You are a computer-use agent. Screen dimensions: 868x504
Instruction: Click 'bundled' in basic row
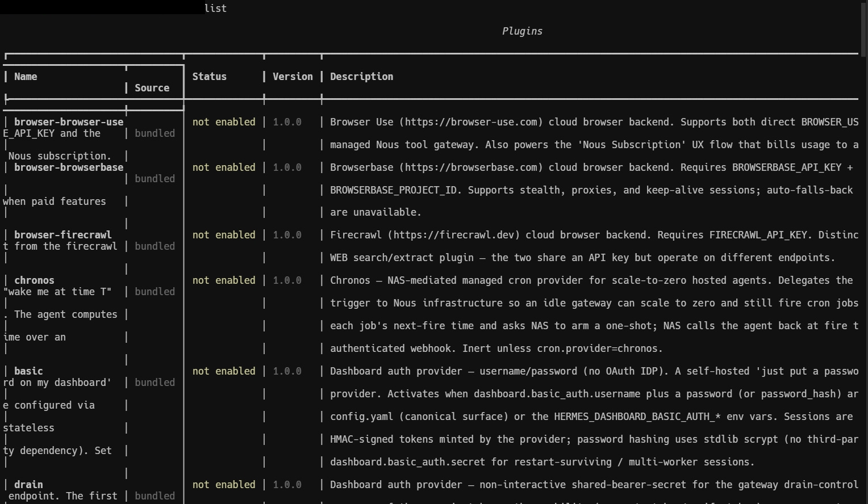pos(155,383)
